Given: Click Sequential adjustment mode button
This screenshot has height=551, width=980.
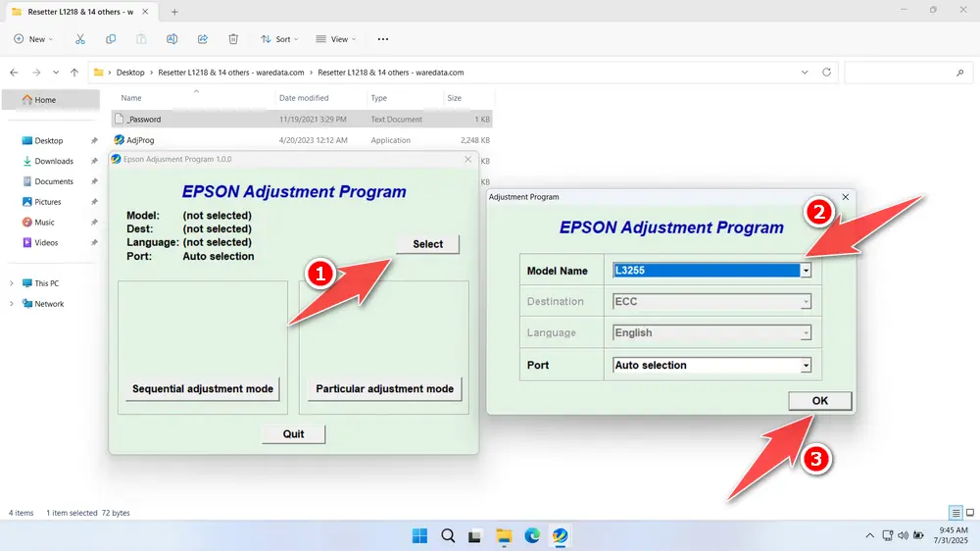Looking at the screenshot, I should click(x=203, y=389).
